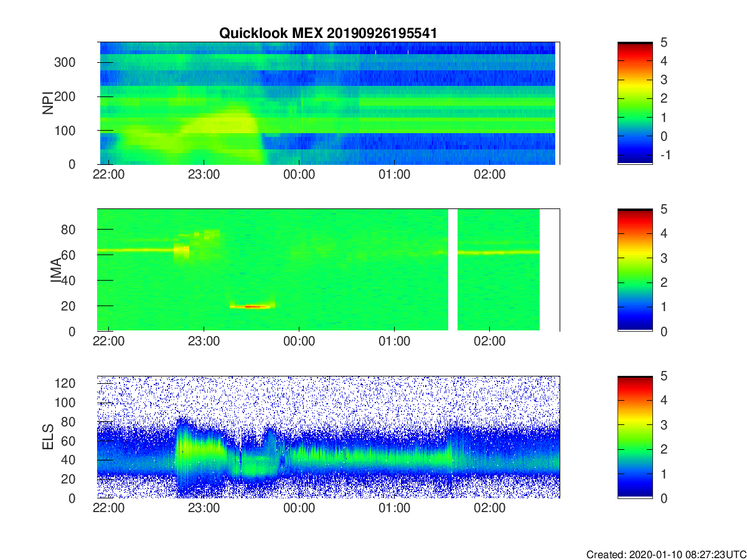Click the yellow horizontal line in IMA after 02:00
This screenshot has height=560, width=747.
(x=499, y=252)
